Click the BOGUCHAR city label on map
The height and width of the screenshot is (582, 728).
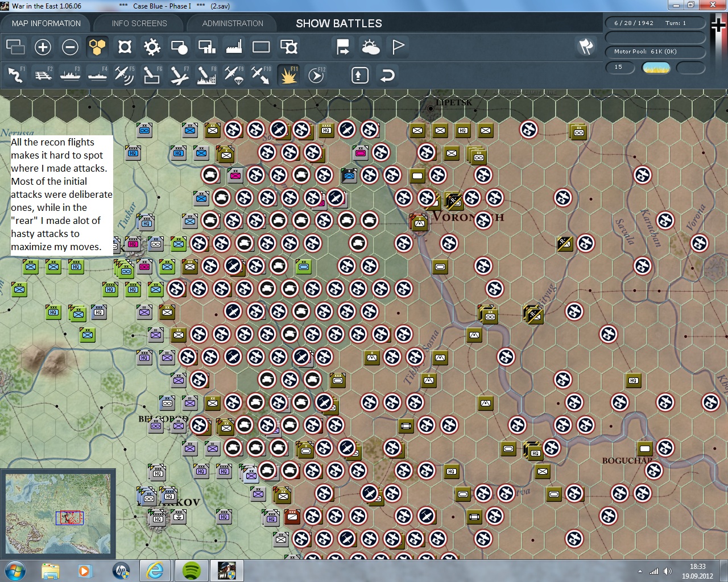(x=627, y=460)
